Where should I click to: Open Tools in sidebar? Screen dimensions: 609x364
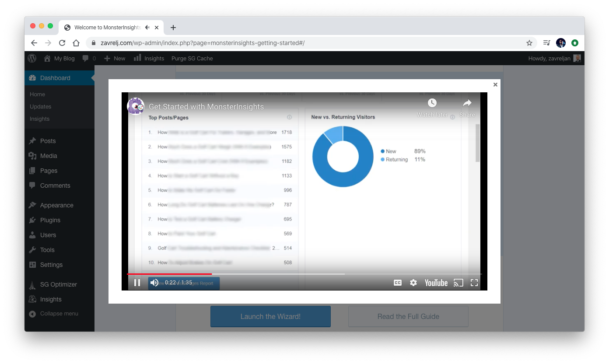[x=59, y=250]
